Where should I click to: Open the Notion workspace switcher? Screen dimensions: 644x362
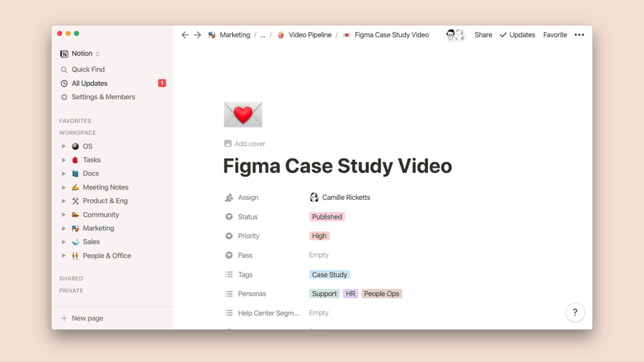pyautogui.click(x=81, y=54)
